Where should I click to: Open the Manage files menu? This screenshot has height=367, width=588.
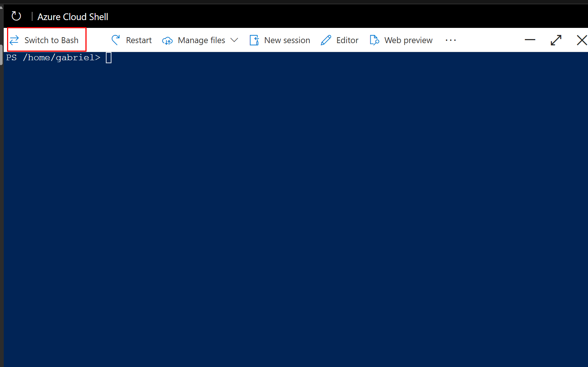click(x=200, y=40)
